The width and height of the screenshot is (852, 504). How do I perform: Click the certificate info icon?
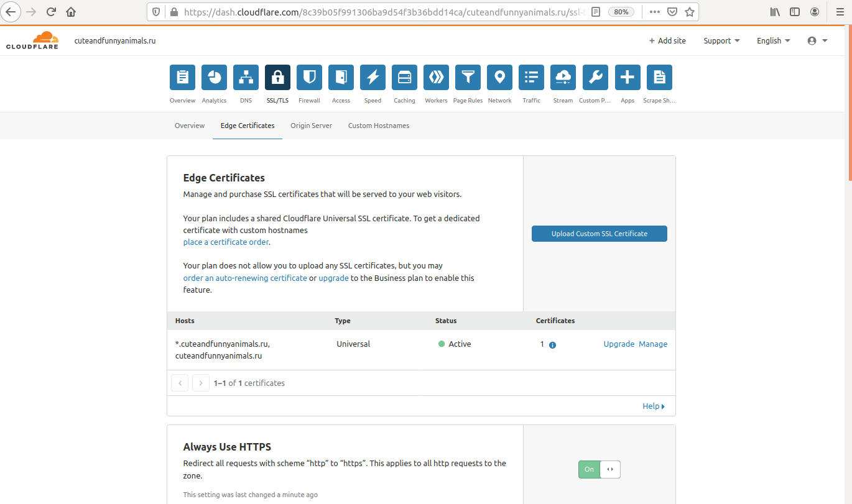coord(552,345)
